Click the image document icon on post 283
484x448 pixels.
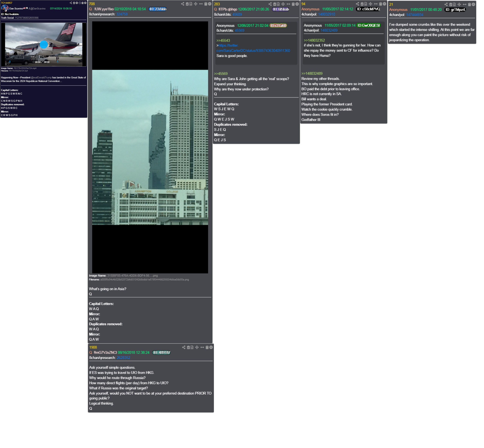278,4
